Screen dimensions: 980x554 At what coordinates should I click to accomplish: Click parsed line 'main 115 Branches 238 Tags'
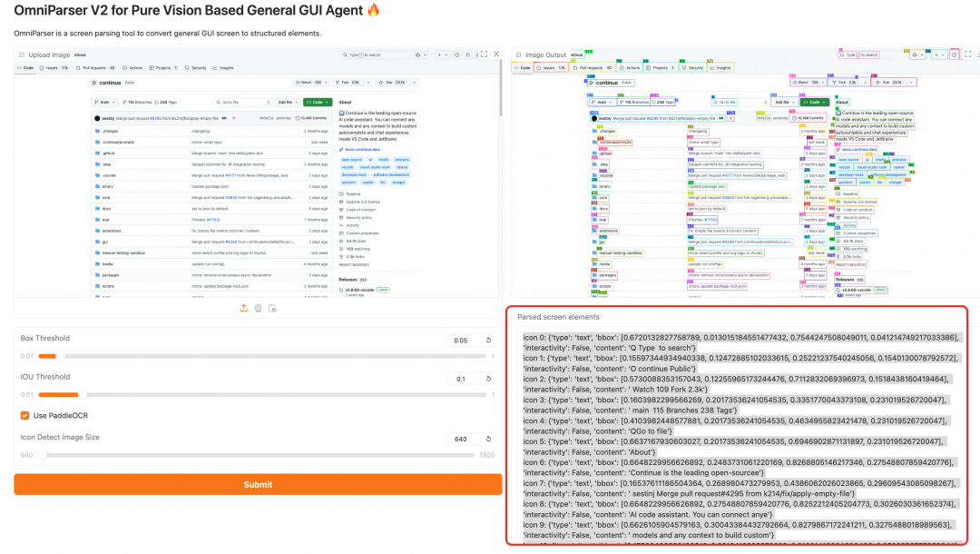click(x=735, y=405)
